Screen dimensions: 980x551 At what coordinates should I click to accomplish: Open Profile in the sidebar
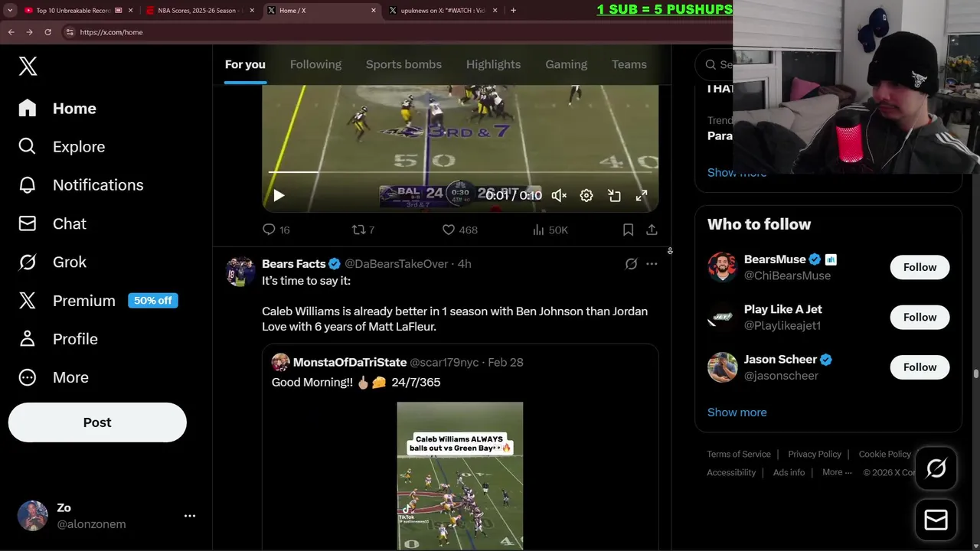tap(58, 339)
